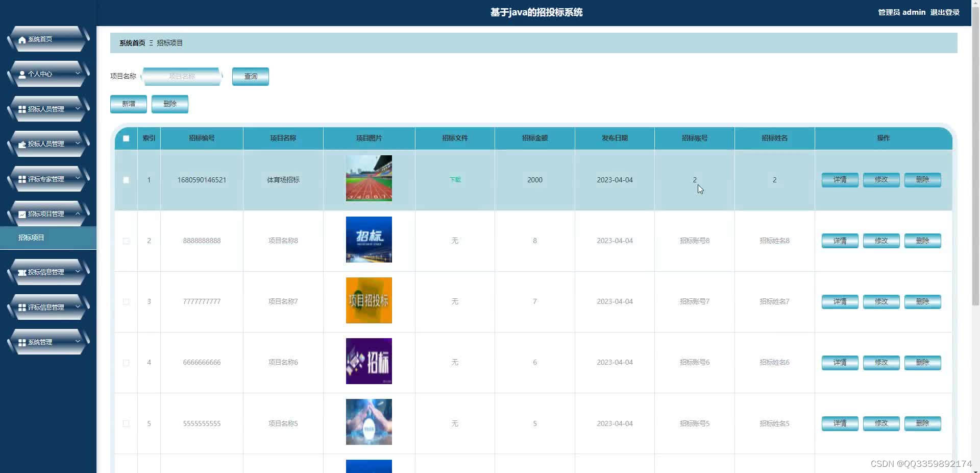Check the checkbox for row 体育场招标
The width and height of the screenshot is (980, 473).
pos(126,180)
